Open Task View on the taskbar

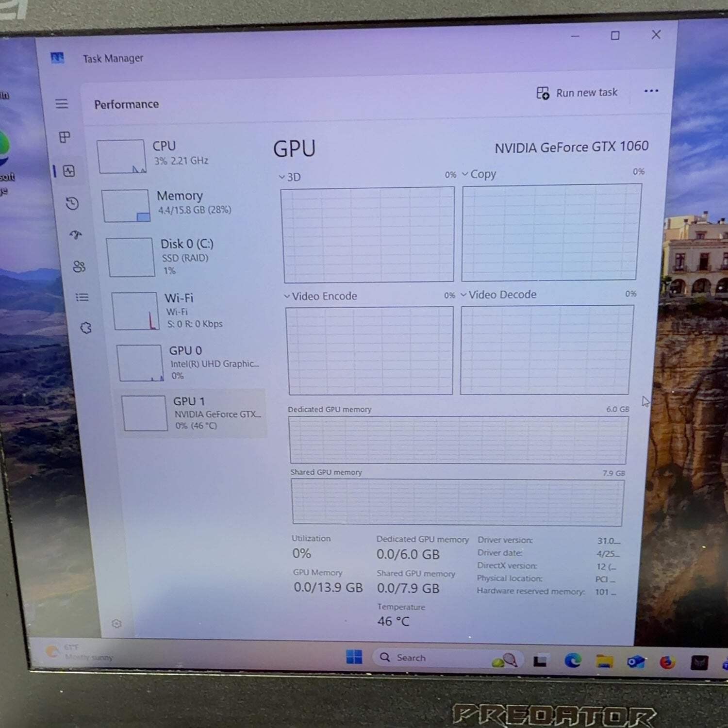click(540, 661)
